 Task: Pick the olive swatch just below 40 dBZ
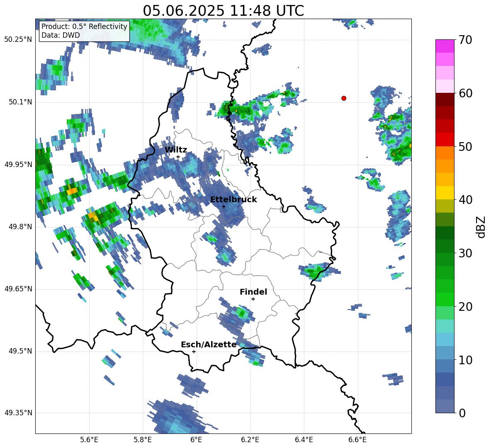[445, 206]
